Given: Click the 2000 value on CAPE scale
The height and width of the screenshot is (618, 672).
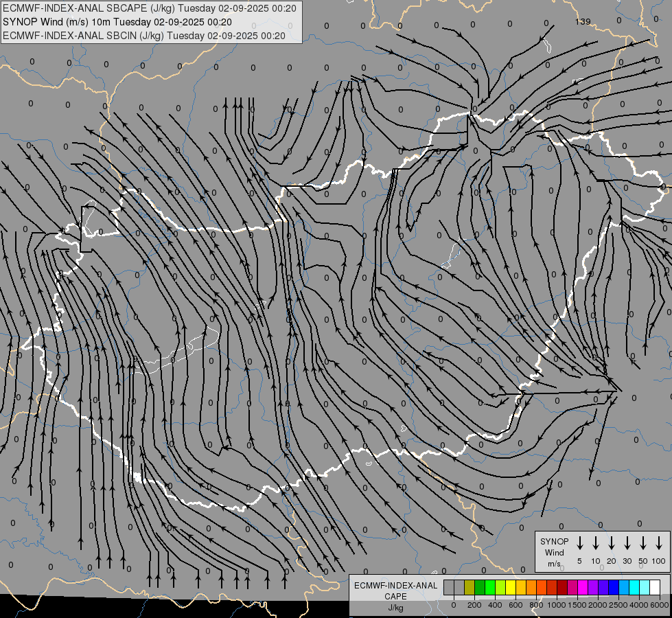Looking at the screenshot, I should [x=598, y=605].
